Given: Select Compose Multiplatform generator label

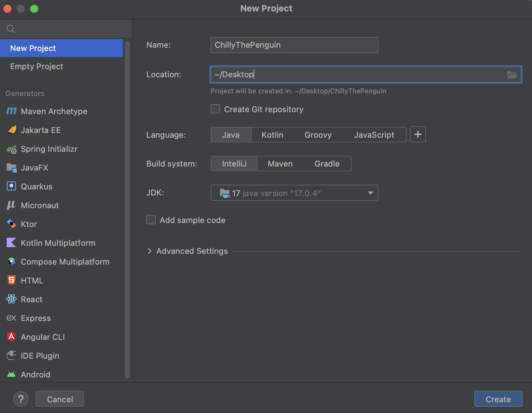Looking at the screenshot, I should 65,262.
